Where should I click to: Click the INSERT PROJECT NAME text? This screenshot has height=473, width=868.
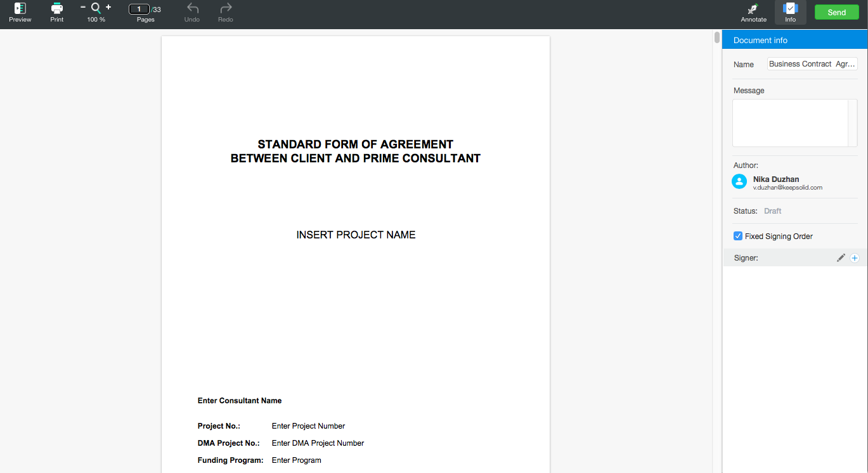(x=356, y=235)
